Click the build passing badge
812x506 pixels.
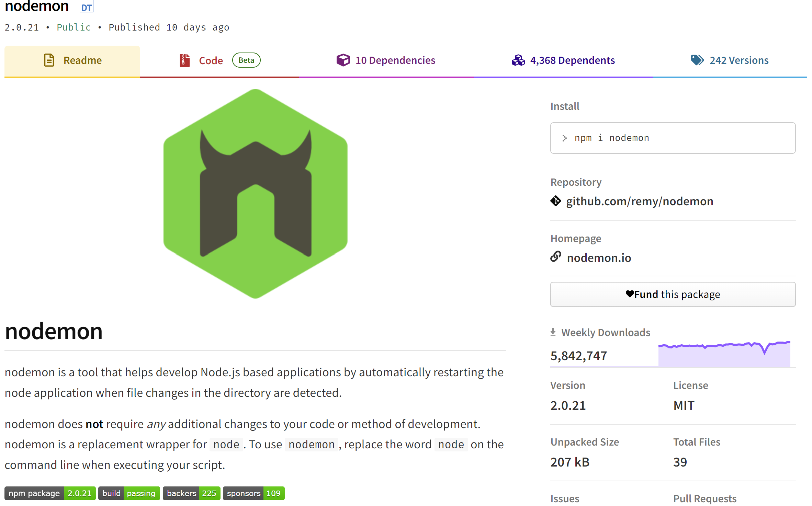click(129, 493)
